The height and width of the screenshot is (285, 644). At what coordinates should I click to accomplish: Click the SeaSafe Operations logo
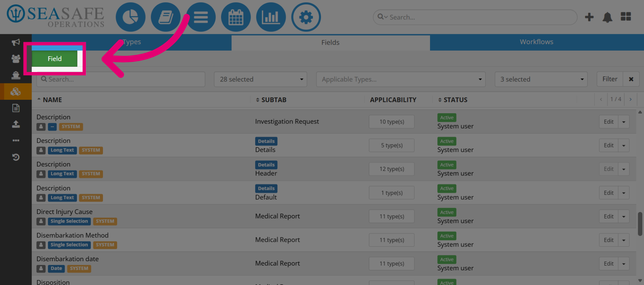pos(56,16)
